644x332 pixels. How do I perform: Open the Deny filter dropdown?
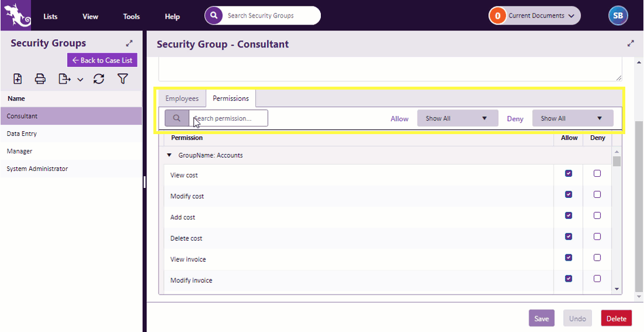tap(572, 118)
